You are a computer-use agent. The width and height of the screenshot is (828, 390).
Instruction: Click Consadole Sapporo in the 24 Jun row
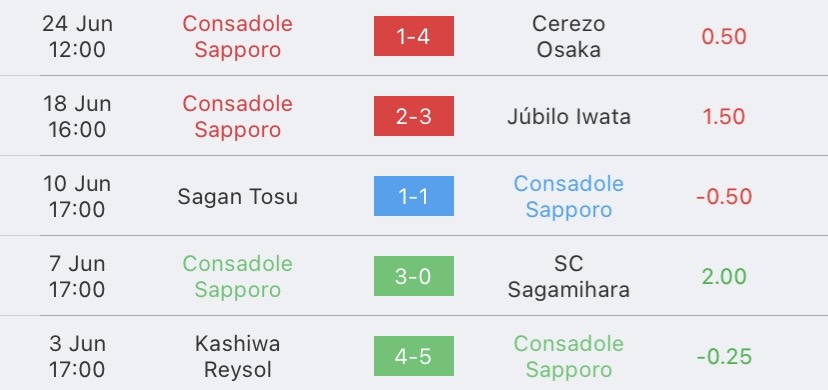(x=238, y=36)
